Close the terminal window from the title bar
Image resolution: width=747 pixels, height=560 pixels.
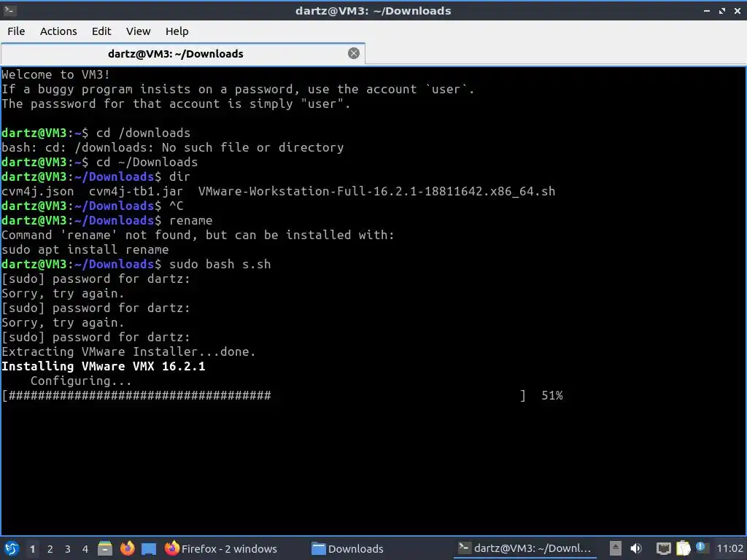pyautogui.click(x=738, y=10)
